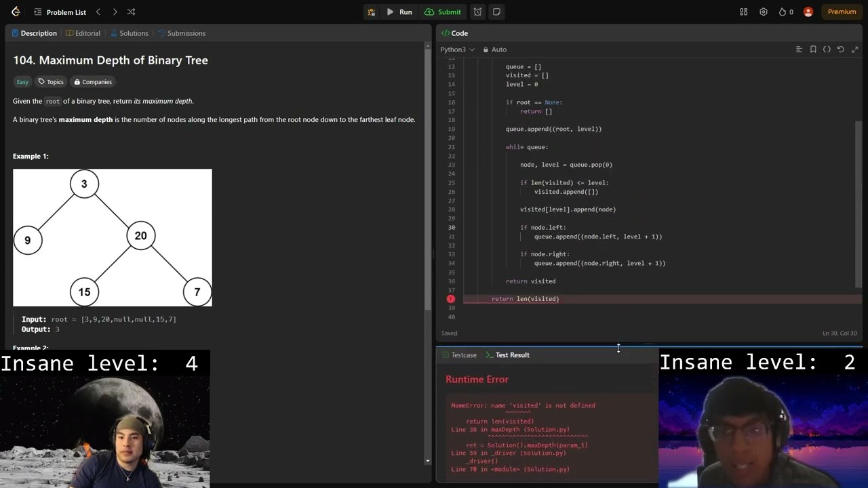Run the code
The width and height of the screenshot is (868, 488).
[x=399, y=12]
